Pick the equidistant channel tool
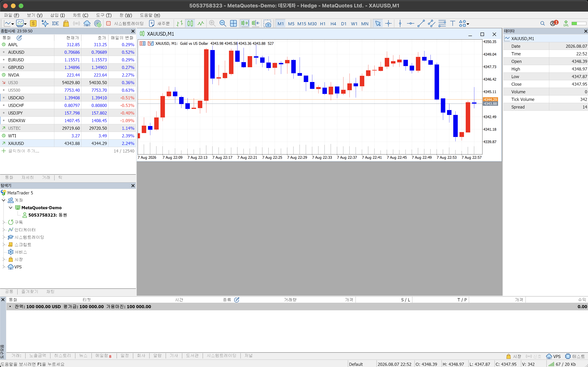The image size is (588, 367). tap(431, 24)
